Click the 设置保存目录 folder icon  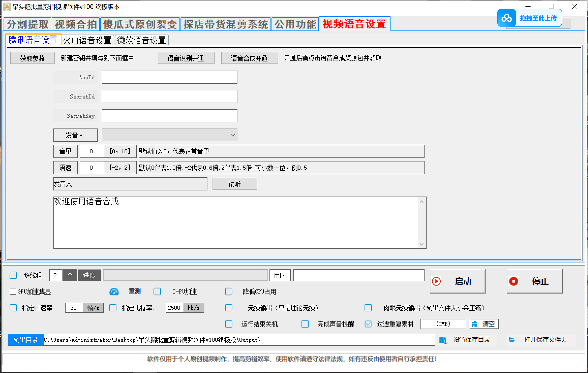coord(443,340)
